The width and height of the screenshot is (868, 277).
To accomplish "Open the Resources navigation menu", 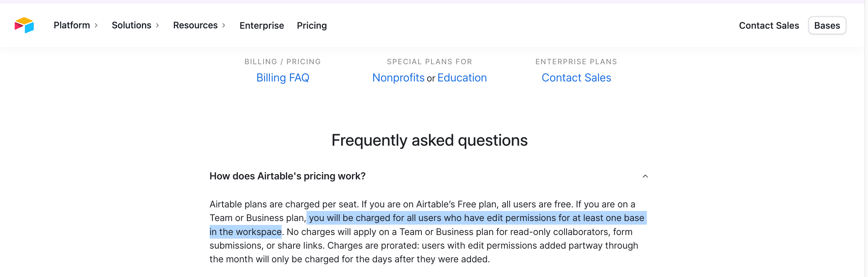I will click(195, 25).
